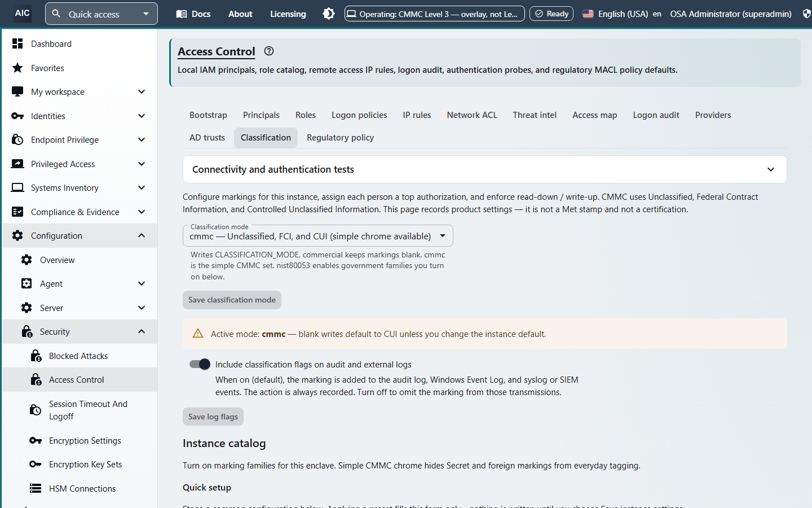Open the Overview item under Configuration
This screenshot has height=508, width=812.
point(80,260)
